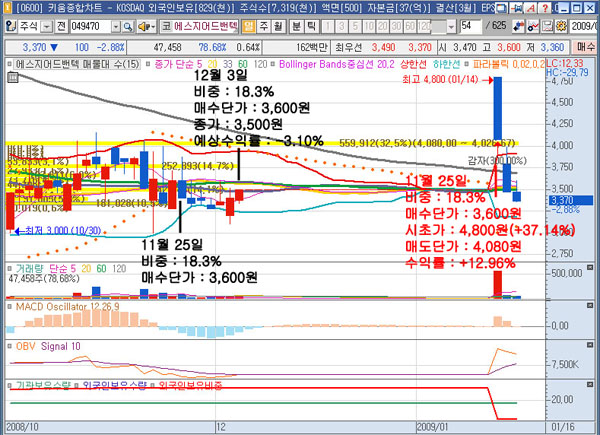Click the pin-window icon in title bar
The image size is (600, 435).
pyautogui.click(x=517, y=7)
